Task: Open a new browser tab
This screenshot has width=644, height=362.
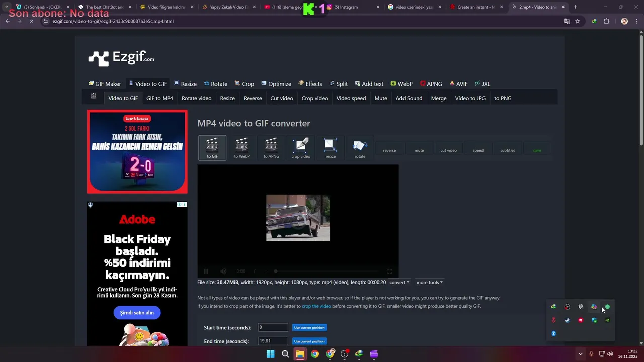Action: pos(575,7)
